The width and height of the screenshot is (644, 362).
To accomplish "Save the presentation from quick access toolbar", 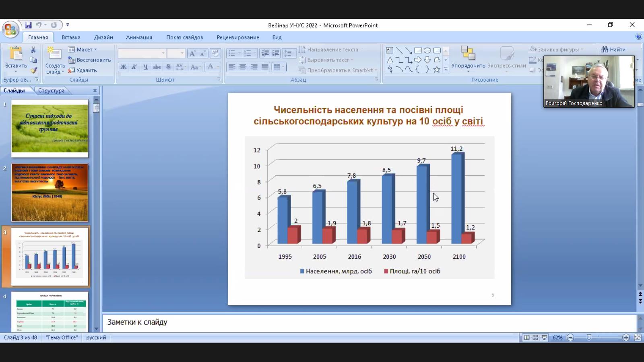I will click(x=28, y=25).
